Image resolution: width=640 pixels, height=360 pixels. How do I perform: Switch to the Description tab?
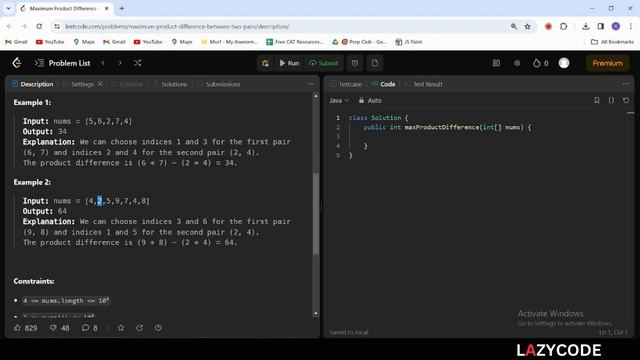33,84
